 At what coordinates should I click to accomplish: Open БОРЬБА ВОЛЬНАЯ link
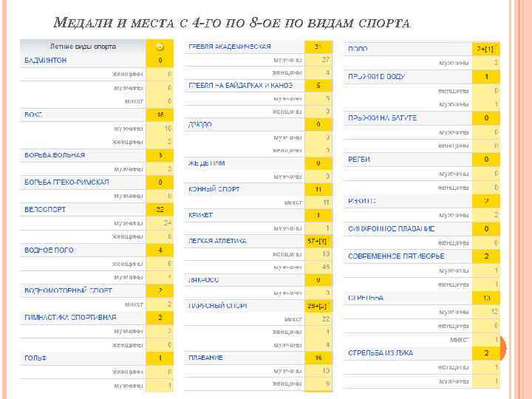point(55,155)
